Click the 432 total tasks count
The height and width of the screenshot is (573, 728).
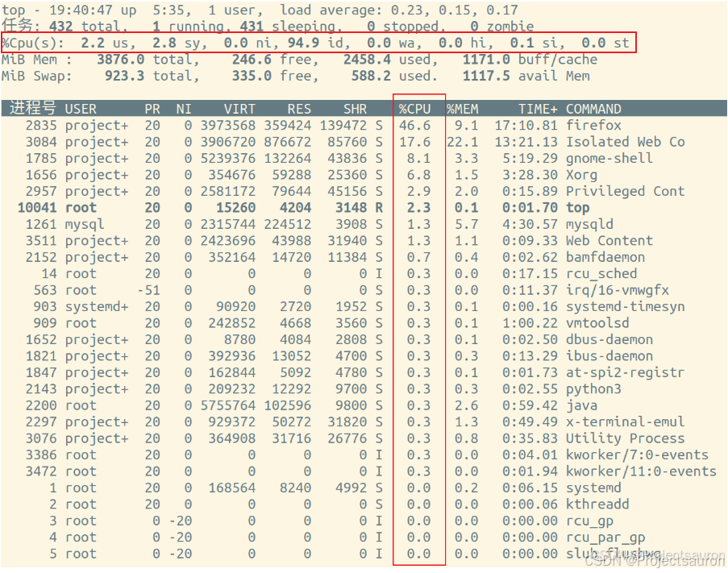(x=60, y=27)
